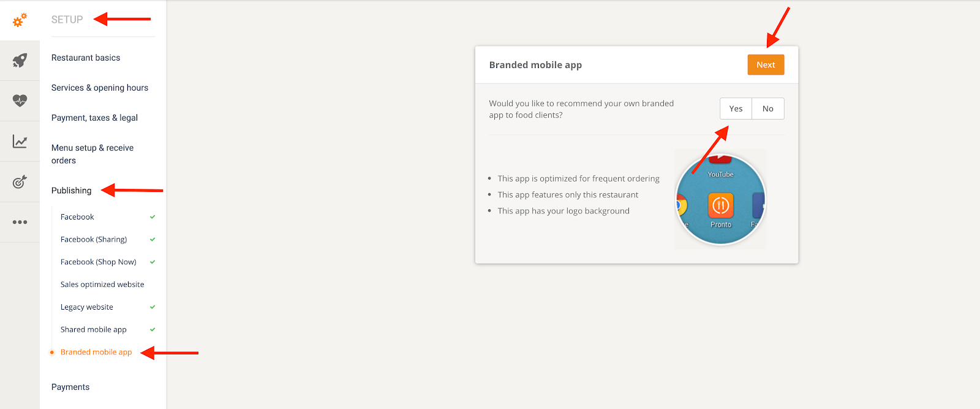This screenshot has height=409, width=980.
Task: Expand the Restaurant basics section
Action: coord(86,58)
